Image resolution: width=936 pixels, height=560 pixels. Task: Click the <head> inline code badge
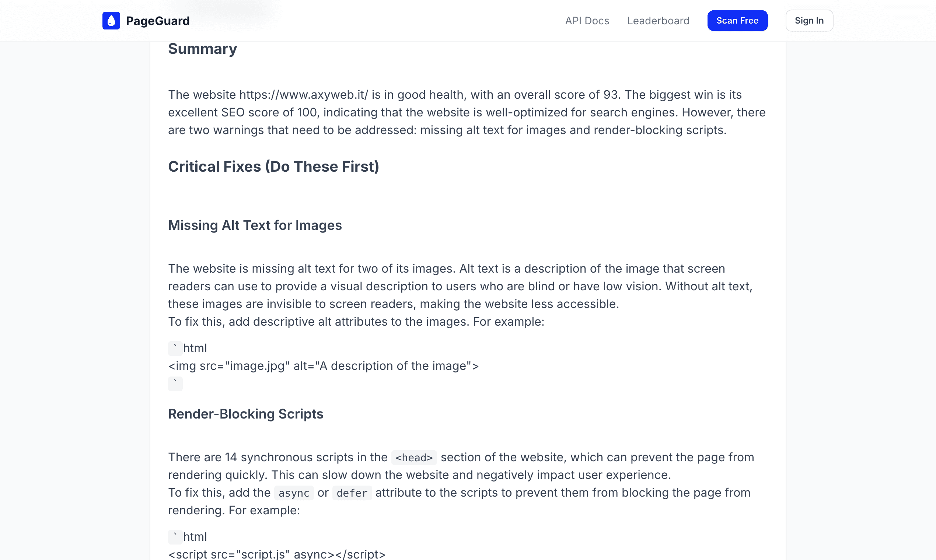414,457
